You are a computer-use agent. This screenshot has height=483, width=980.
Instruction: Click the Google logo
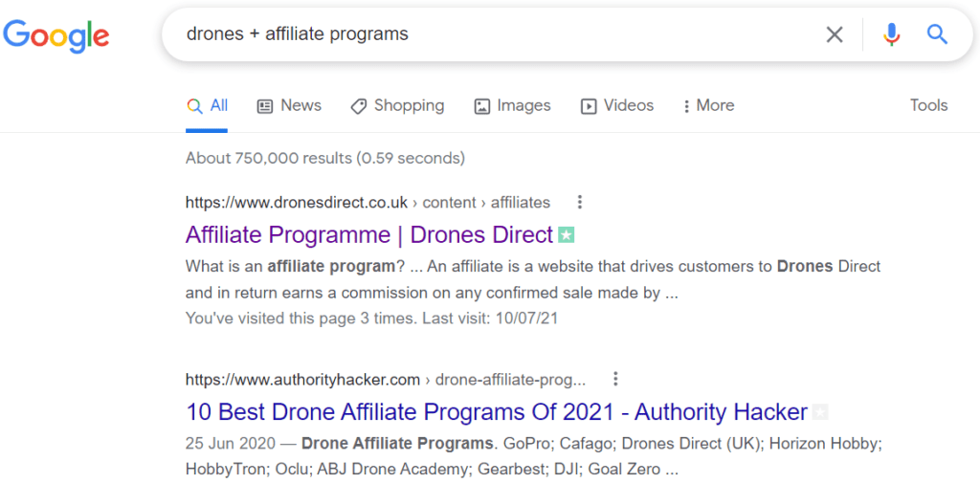[56, 35]
